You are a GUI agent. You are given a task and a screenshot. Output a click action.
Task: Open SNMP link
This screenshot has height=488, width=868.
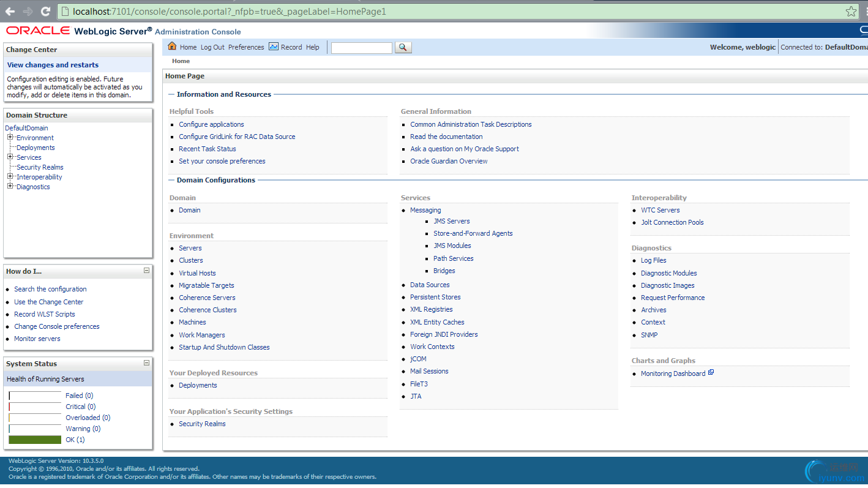click(649, 335)
